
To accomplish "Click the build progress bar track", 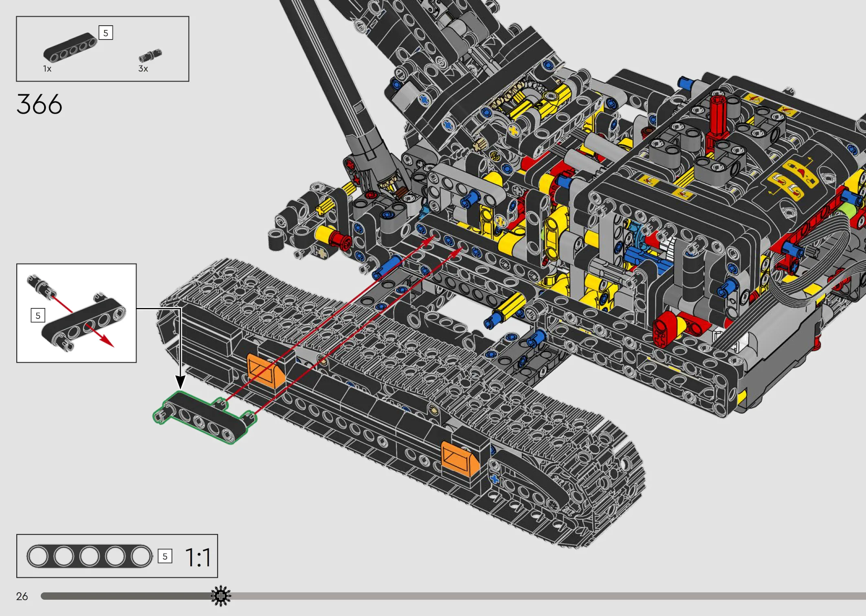I will [453, 596].
